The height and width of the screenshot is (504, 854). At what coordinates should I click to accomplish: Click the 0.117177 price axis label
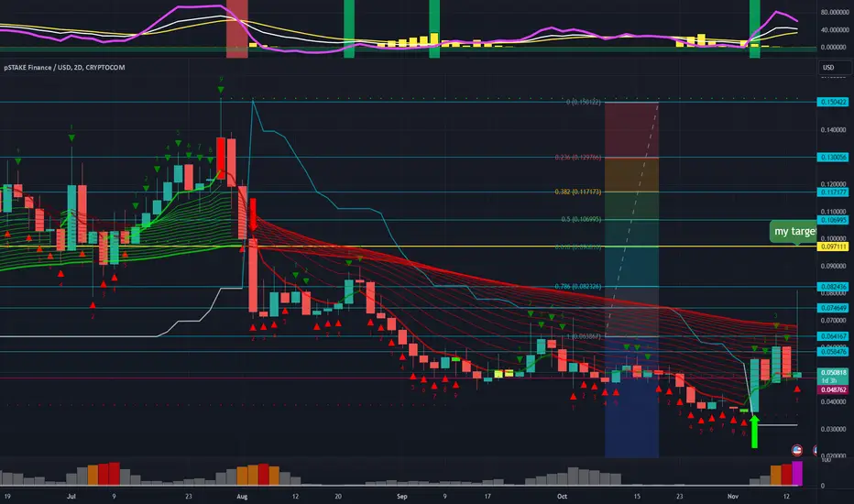[x=832, y=192]
